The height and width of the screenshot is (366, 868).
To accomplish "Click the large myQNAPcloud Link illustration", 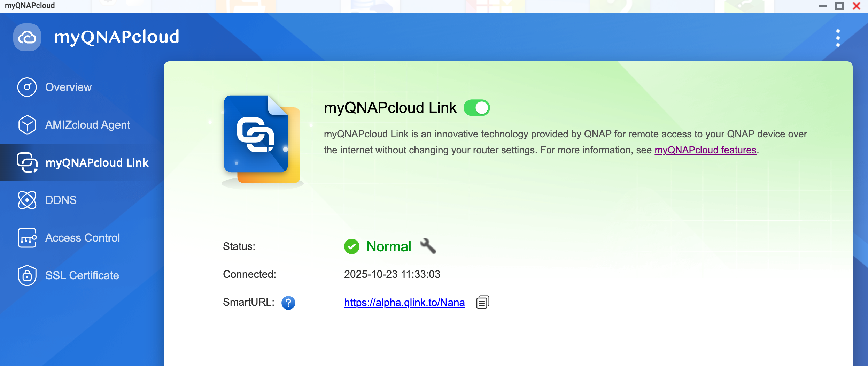I will pyautogui.click(x=262, y=139).
